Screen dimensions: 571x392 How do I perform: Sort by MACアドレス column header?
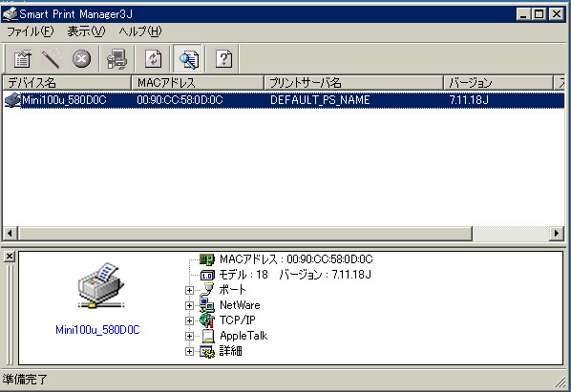coord(198,83)
